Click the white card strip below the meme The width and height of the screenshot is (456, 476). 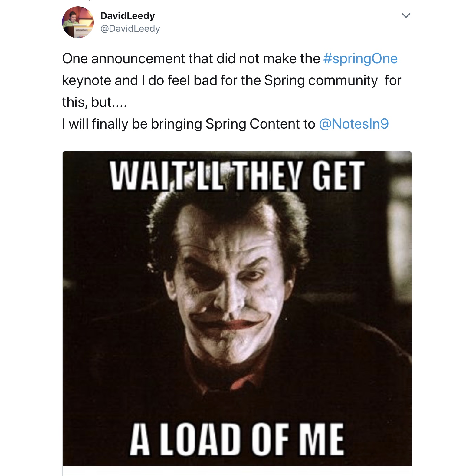237,471
